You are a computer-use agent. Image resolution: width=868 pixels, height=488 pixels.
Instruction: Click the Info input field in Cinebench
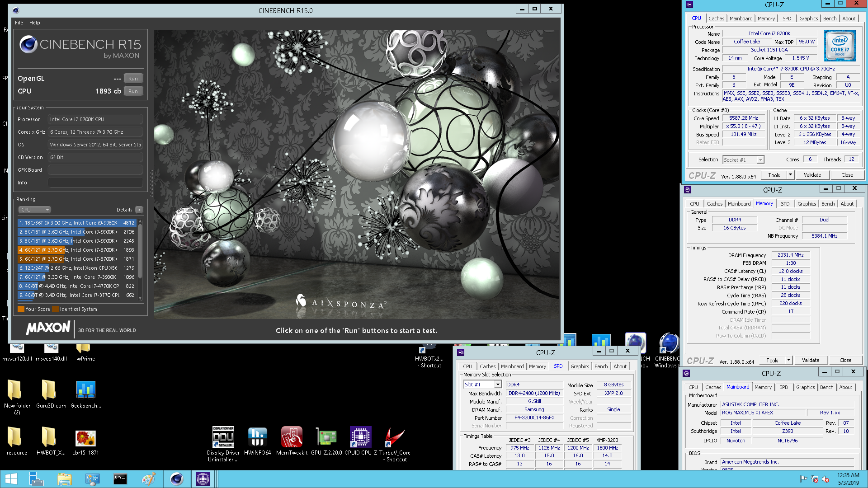pos(95,183)
